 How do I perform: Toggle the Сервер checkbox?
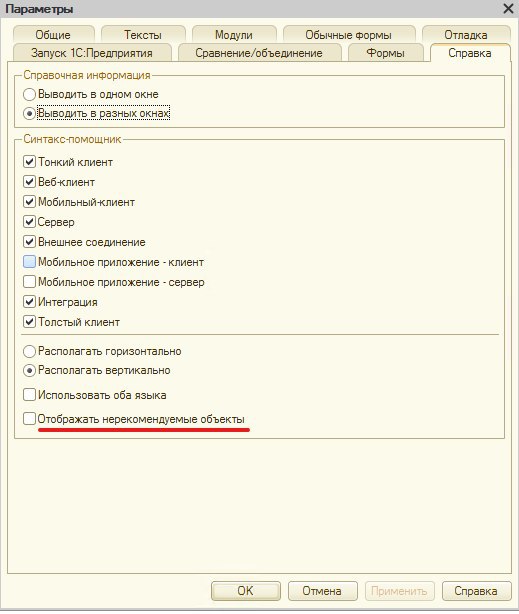[29, 222]
